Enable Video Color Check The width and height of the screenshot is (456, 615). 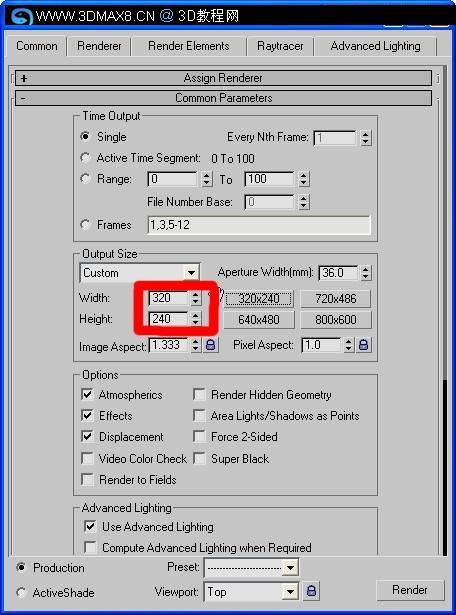87,458
